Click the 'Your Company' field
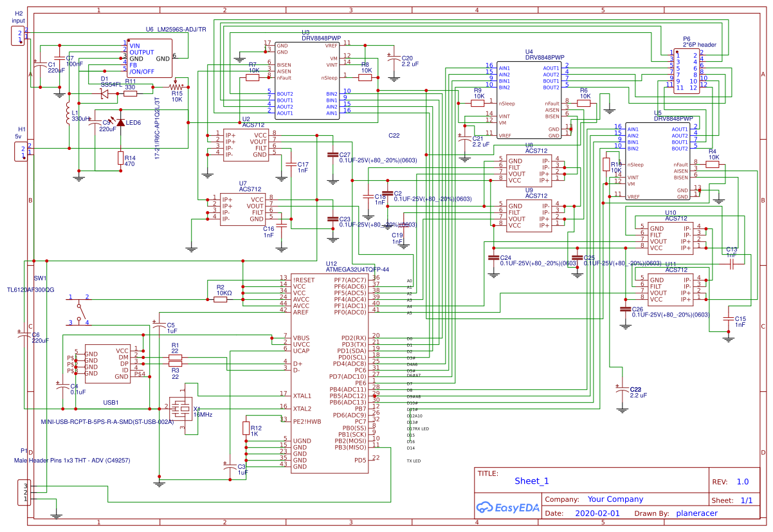773x532 pixels. (x=615, y=499)
